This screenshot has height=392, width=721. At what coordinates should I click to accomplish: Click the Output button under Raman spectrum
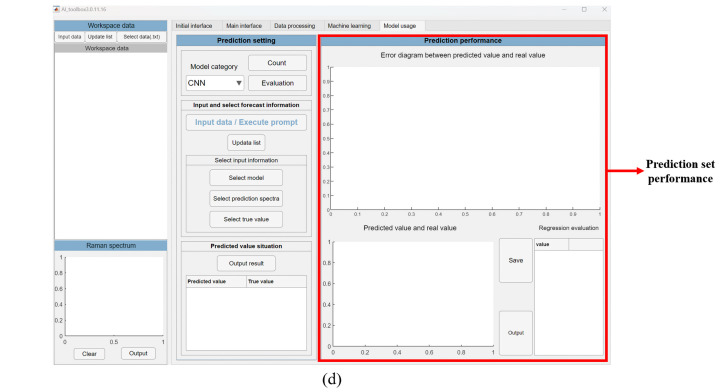tap(138, 353)
